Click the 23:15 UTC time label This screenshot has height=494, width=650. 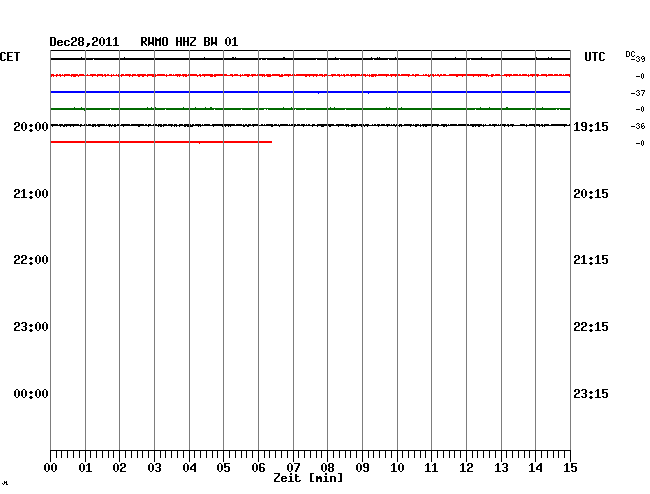coord(591,393)
